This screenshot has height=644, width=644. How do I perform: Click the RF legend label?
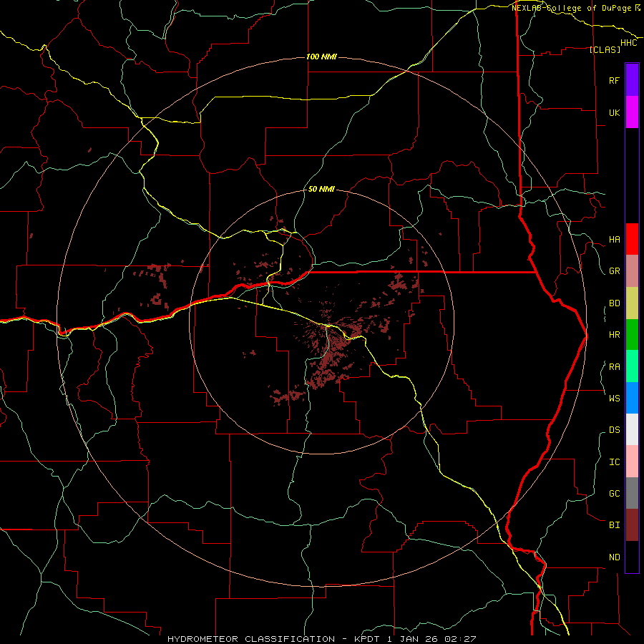coord(614,80)
